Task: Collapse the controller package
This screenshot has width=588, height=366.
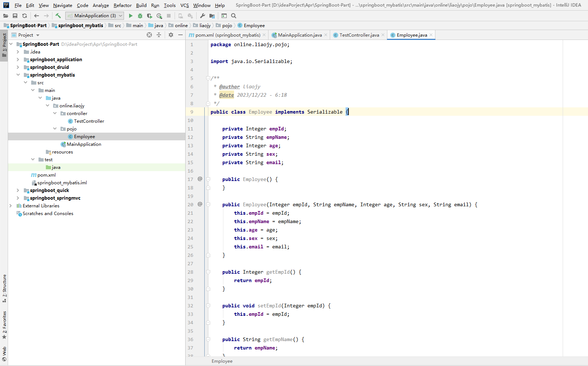Action: pyautogui.click(x=55, y=113)
